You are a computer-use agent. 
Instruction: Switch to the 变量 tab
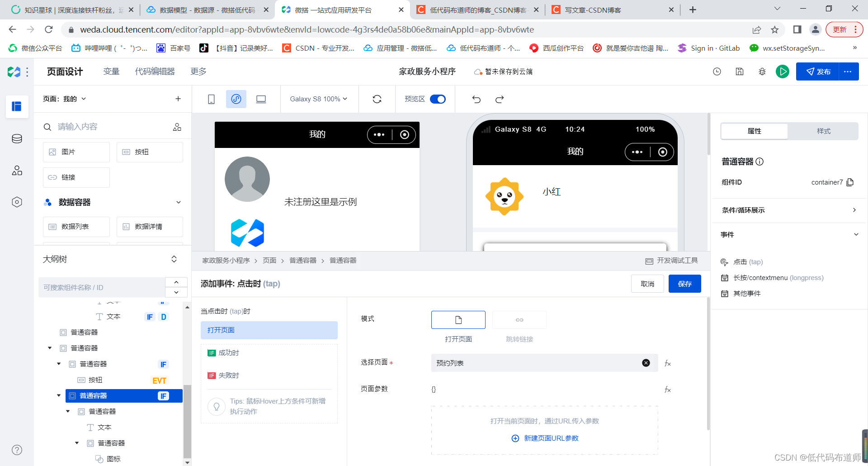(x=111, y=71)
